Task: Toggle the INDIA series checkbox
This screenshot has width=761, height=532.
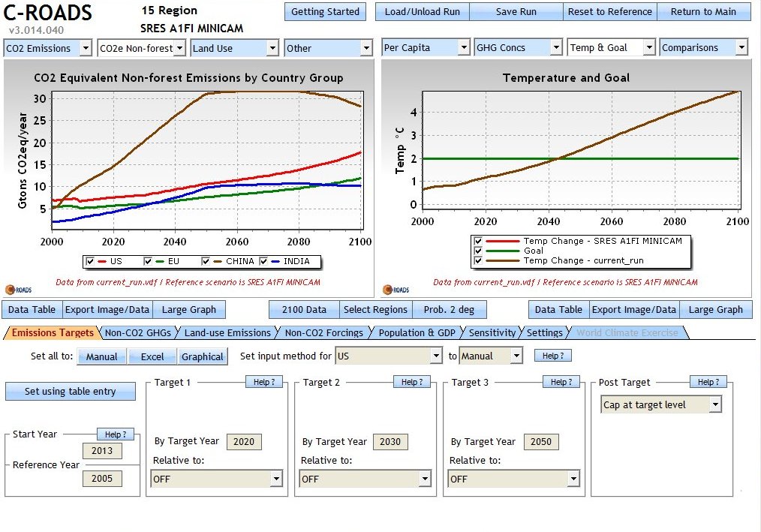Action: click(263, 261)
